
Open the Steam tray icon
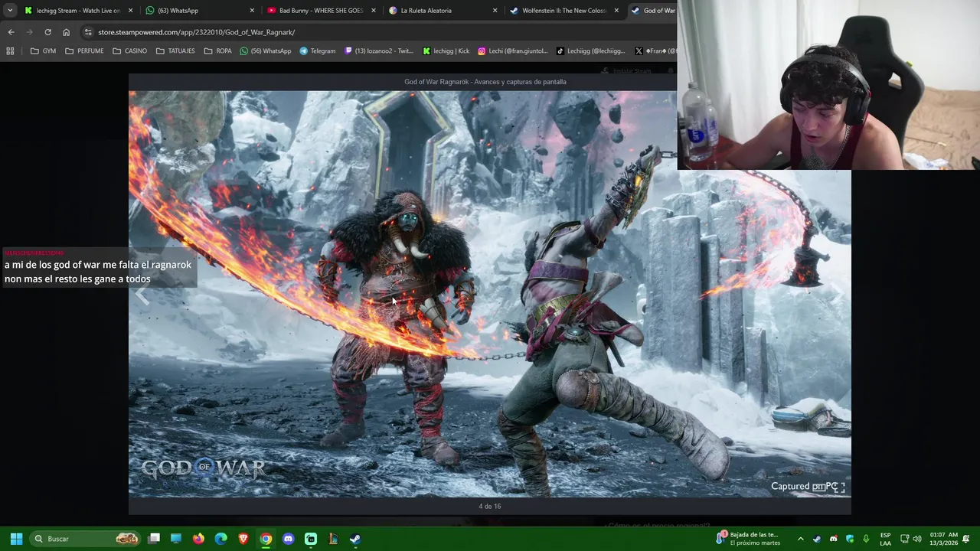click(x=817, y=539)
